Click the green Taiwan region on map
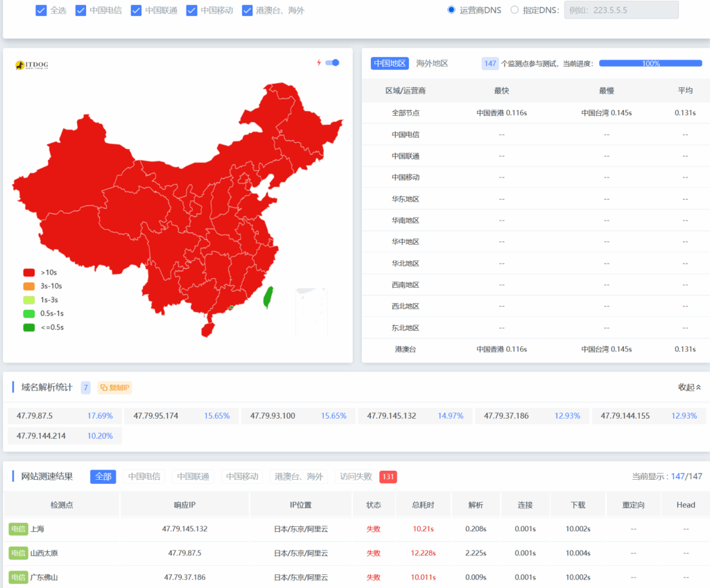 (268, 297)
